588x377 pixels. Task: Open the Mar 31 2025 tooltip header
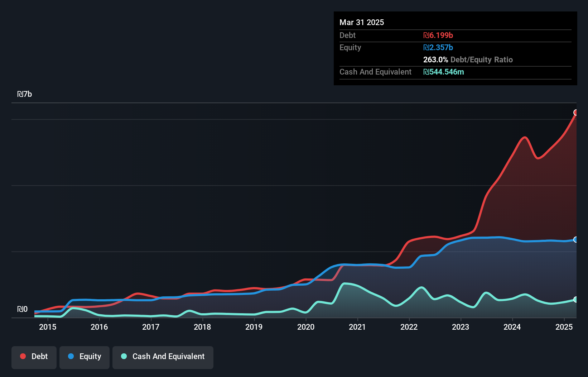coord(362,22)
